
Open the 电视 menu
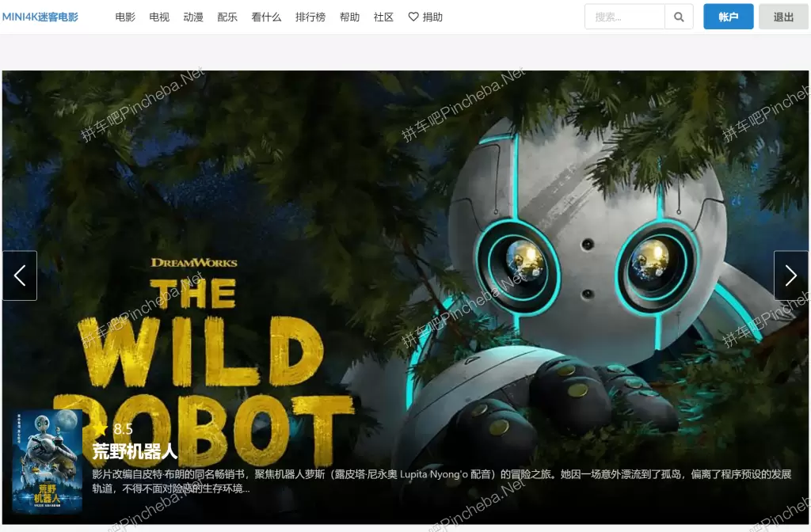point(159,17)
